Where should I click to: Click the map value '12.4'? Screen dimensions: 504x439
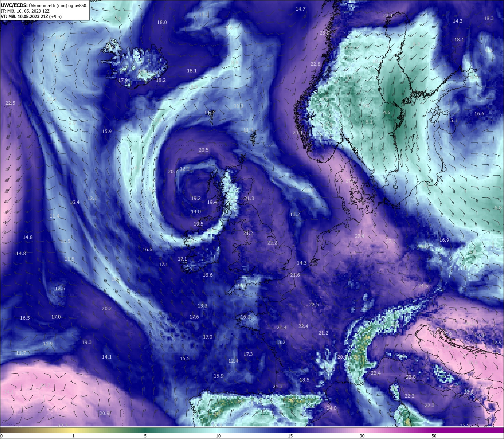(x=233, y=361)
